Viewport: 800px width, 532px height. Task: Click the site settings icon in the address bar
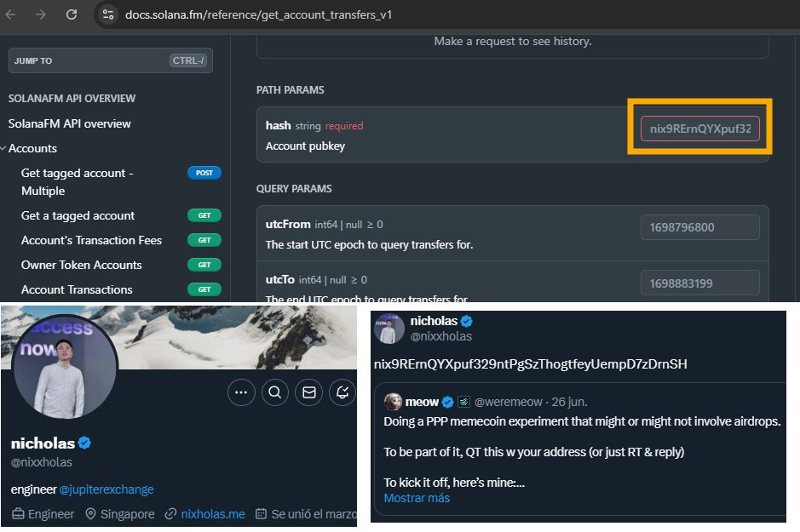tap(107, 14)
